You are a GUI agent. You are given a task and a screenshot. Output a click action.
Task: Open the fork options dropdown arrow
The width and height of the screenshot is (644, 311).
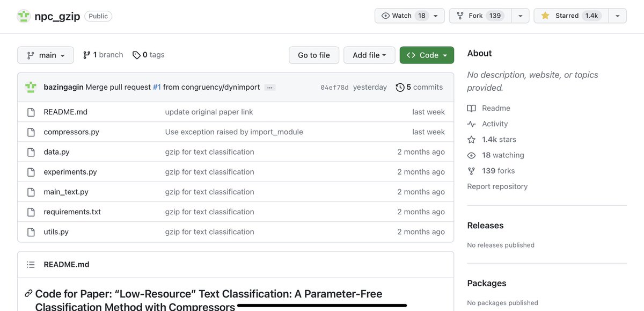coord(520,16)
